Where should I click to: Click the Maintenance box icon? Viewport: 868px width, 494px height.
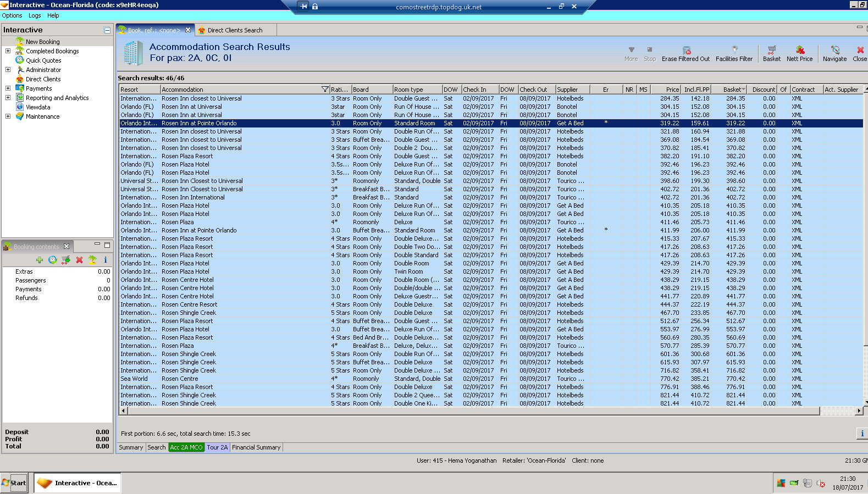(x=20, y=116)
